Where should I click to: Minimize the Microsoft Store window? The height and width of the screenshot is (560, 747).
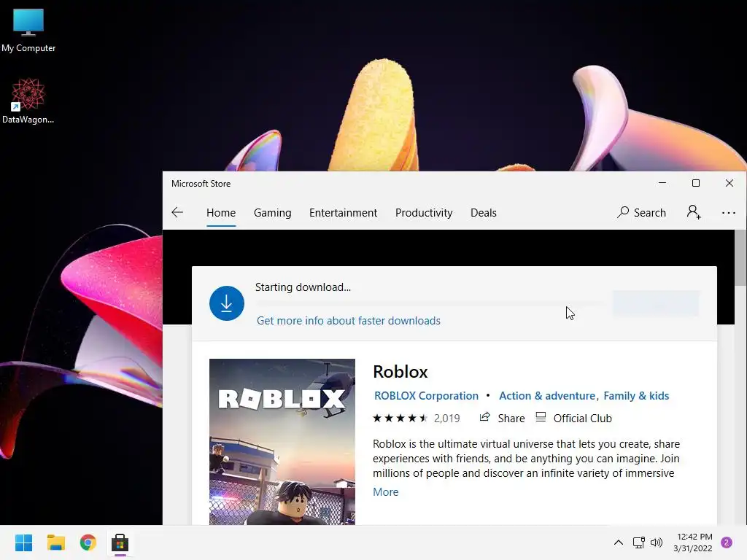pos(662,183)
